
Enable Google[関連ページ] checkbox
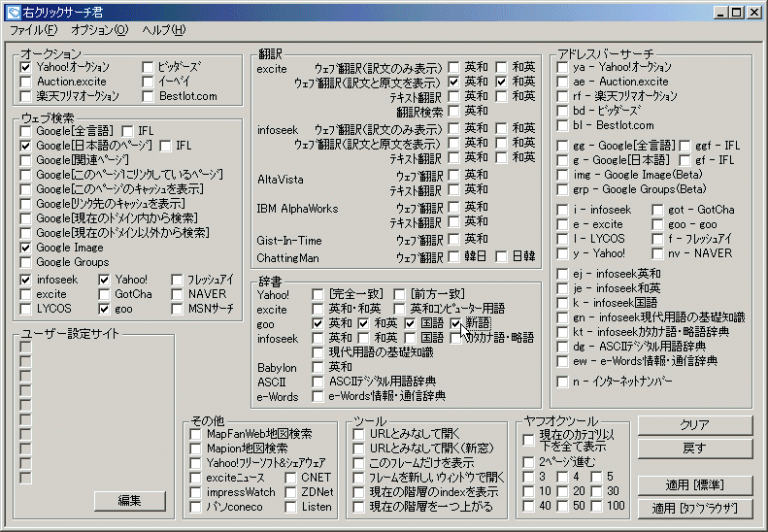point(25,160)
